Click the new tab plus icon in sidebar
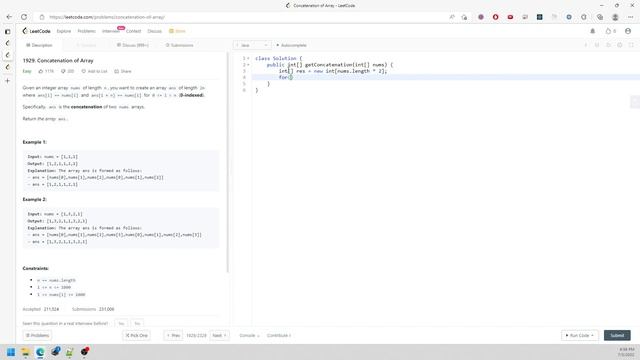Viewport: 640px width, 360px height. [7, 81]
